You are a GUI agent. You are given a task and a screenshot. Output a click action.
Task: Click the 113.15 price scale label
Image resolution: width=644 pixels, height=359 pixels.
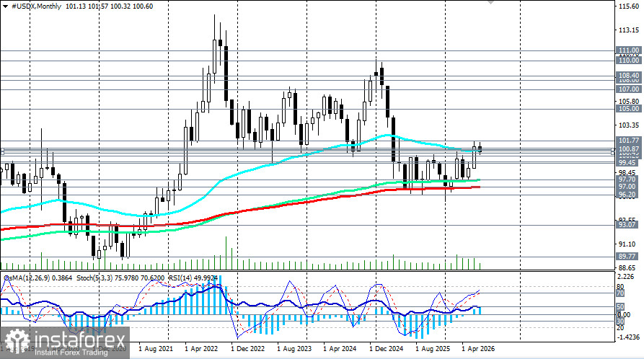(x=629, y=30)
